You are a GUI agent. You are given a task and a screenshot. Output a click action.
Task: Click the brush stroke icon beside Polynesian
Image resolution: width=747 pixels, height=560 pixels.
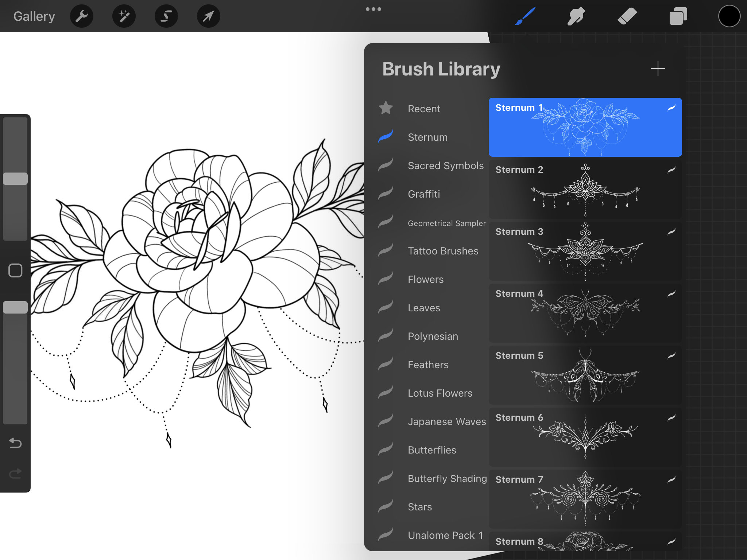click(x=386, y=335)
